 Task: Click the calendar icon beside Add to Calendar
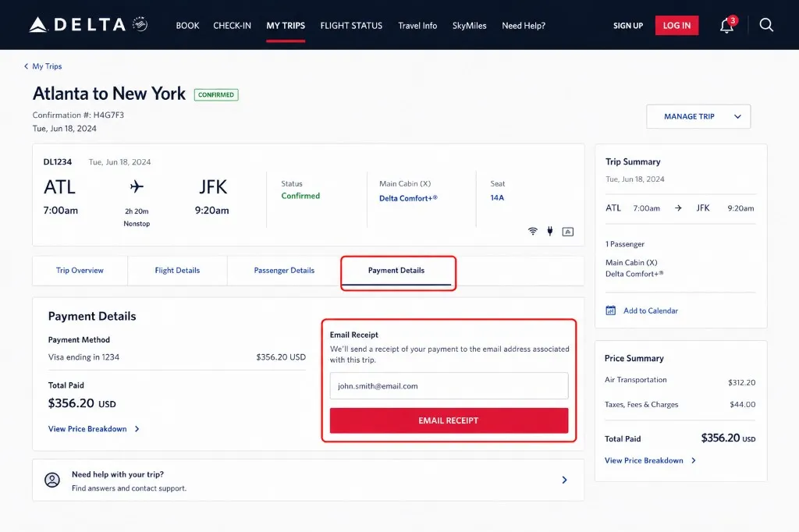tap(610, 310)
